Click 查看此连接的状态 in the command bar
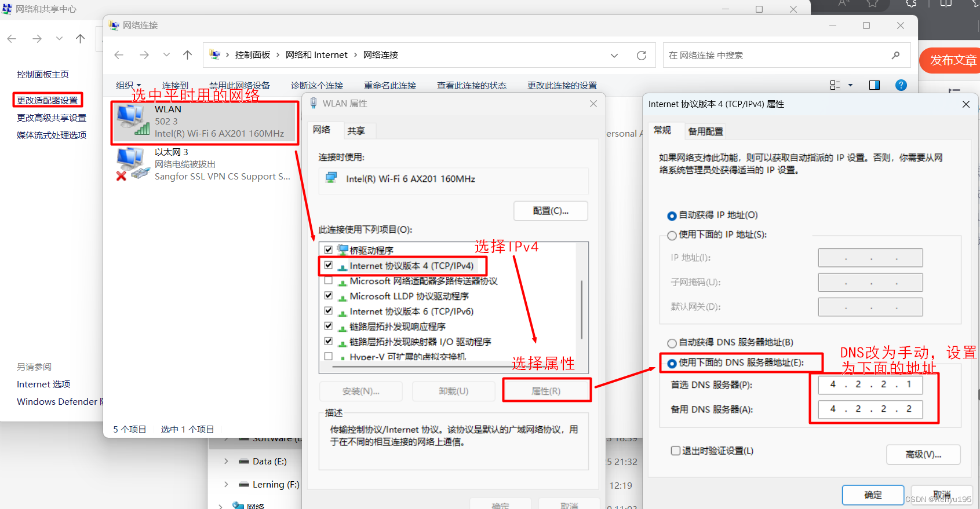 [472, 85]
